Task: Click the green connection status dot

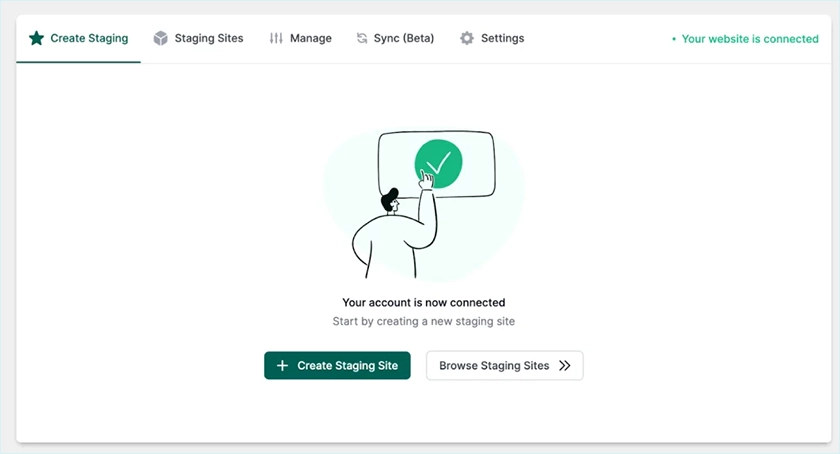Action: coord(674,40)
